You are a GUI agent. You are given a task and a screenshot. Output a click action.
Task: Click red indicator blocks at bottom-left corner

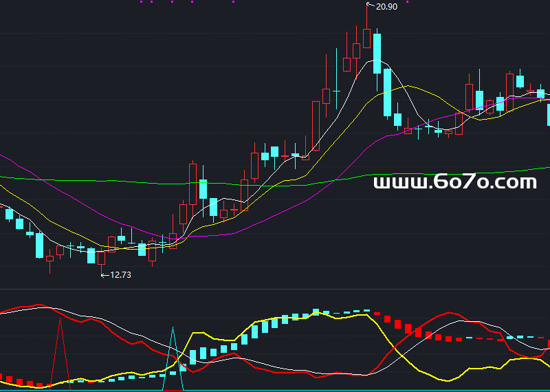tap(19, 380)
